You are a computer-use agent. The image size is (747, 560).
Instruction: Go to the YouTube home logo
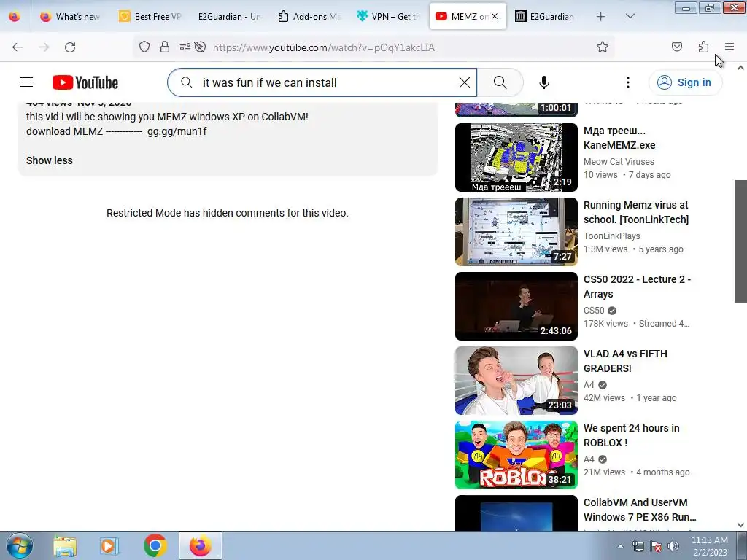[85, 82]
